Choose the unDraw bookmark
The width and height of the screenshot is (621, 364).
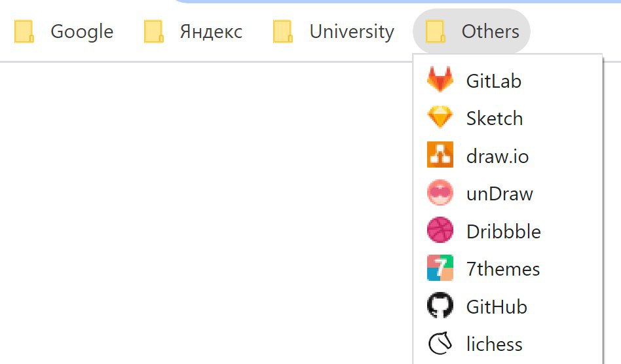coord(508,194)
